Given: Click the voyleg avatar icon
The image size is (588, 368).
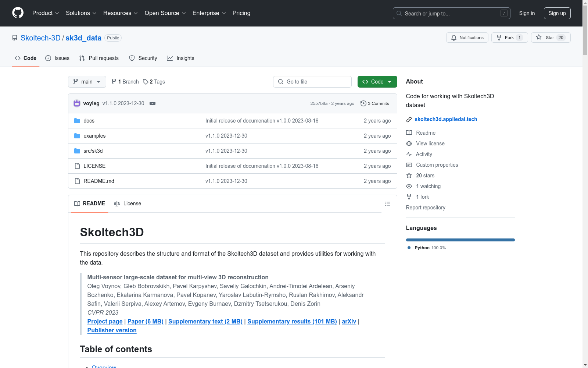Looking at the screenshot, I should [x=77, y=103].
